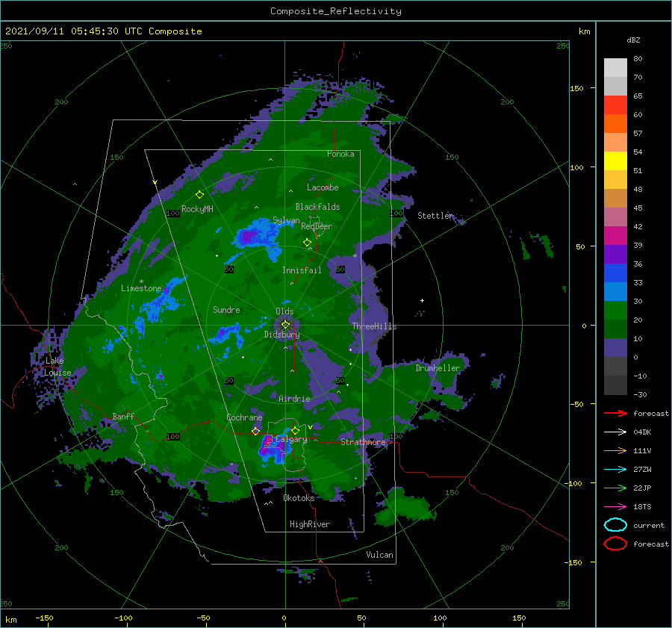Click the Vulcan city label
672x628 pixels.
coord(380,555)
